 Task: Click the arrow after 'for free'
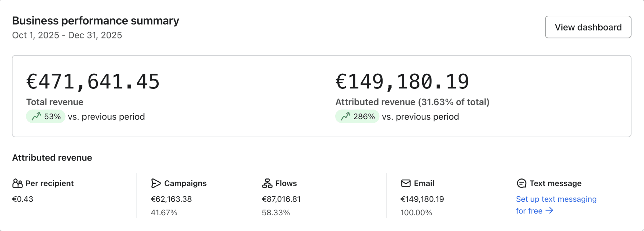pos(549,211)
